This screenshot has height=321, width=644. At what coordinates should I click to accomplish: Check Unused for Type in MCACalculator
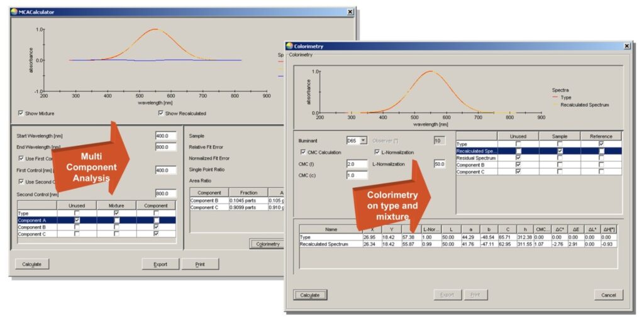[x=77, y=214]
